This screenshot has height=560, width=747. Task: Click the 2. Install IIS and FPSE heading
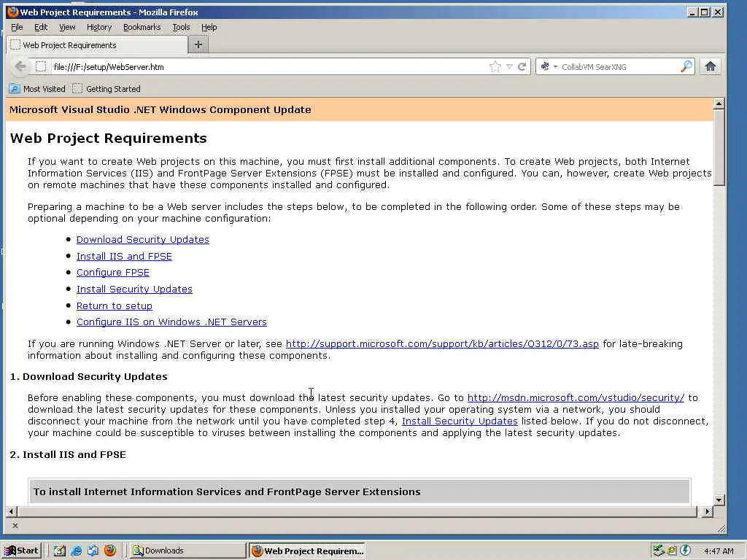coord(68,455)
